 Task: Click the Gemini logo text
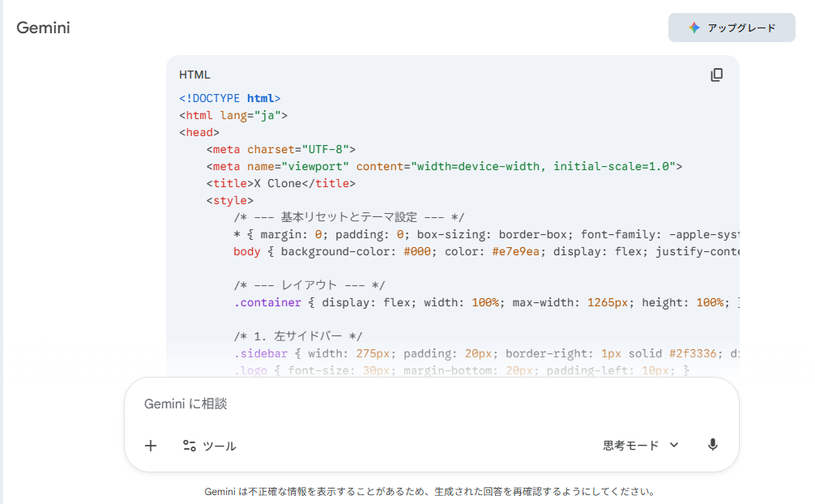44,28
